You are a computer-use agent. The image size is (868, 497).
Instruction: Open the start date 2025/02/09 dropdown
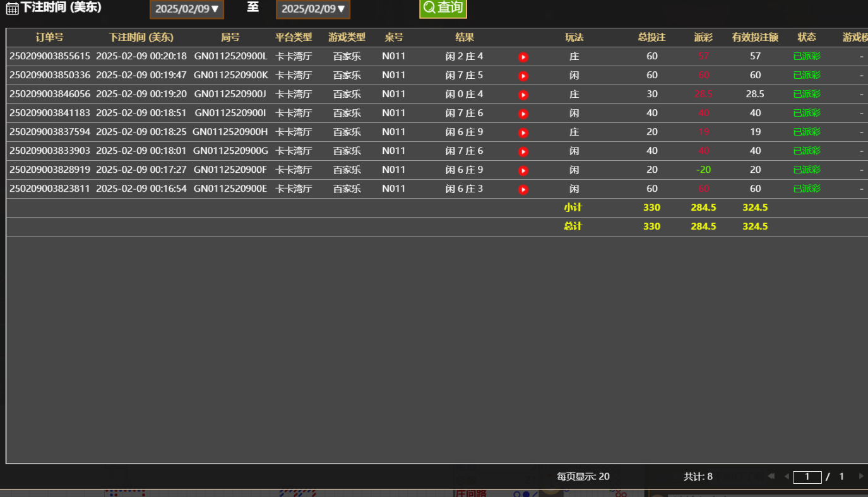[186, 9]
